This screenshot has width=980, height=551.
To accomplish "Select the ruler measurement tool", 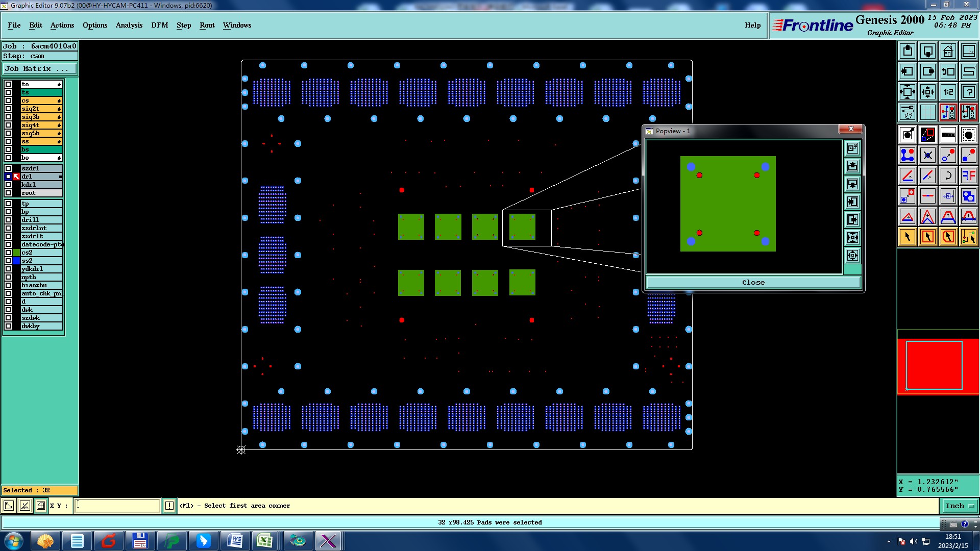I will pyautogui.click(x=948, y=135).
